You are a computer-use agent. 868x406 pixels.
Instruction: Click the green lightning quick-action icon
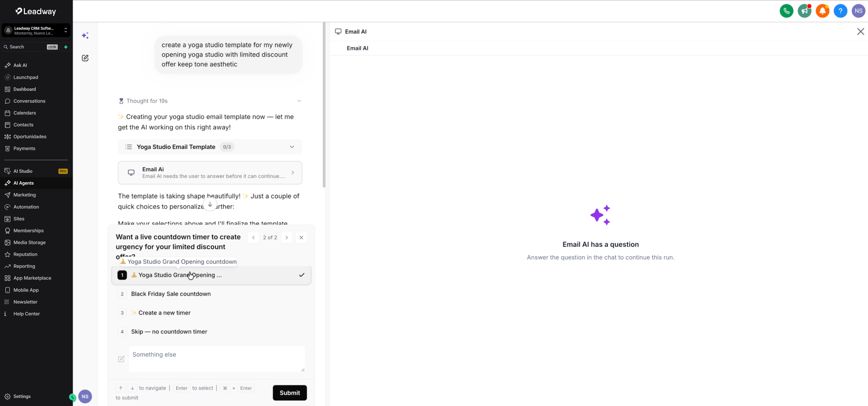[x=66, y=47]
